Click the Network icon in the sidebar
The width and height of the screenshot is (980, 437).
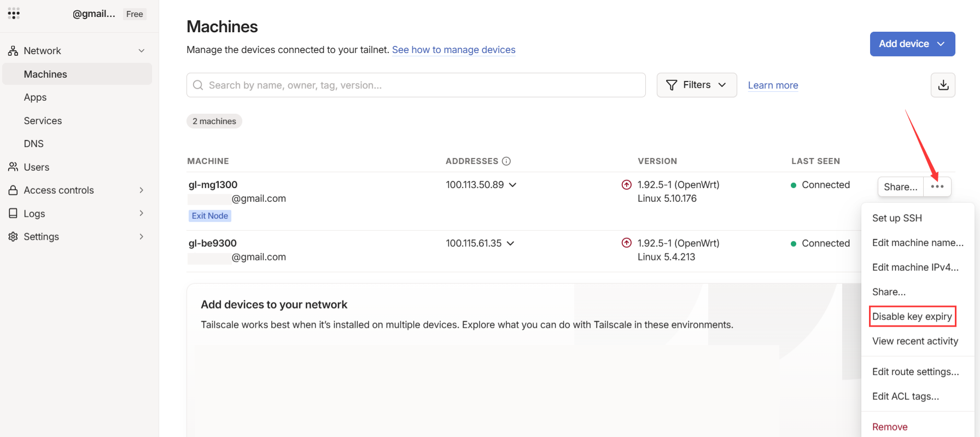tap(13, 51)
